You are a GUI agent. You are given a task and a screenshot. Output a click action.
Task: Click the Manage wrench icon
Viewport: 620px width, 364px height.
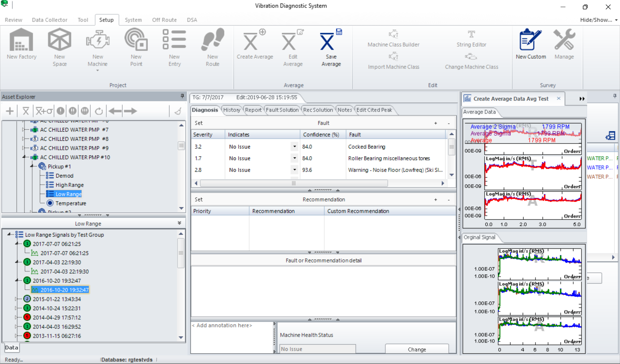(564, 40)
